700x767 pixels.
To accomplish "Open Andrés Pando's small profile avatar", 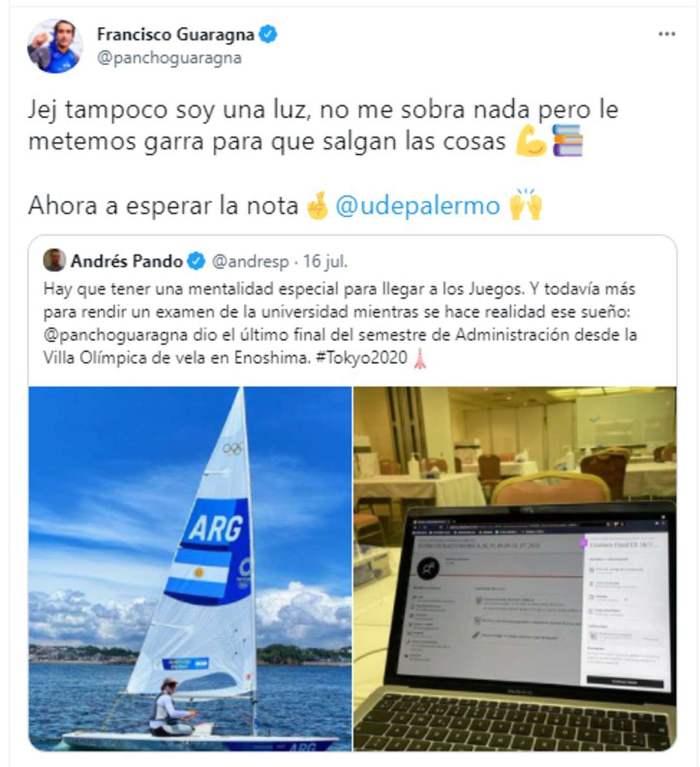I will 54,261.
